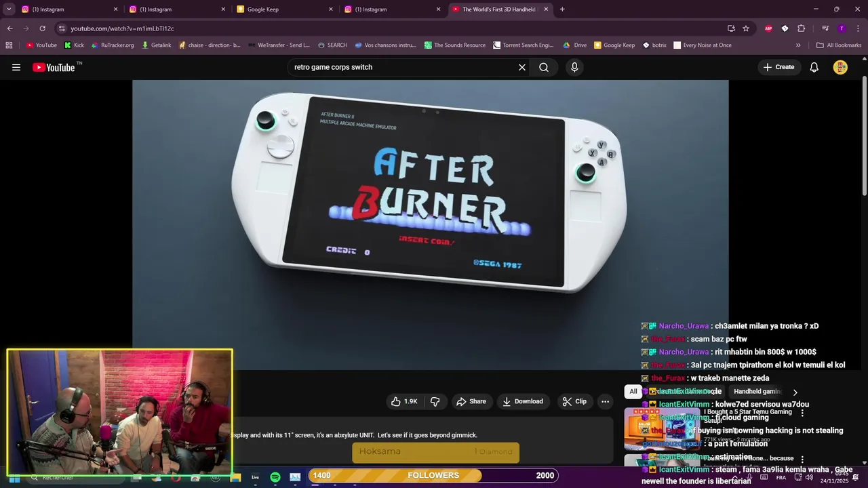Screen dimensions: 868x488
Task: Open the YouTube guide hamburger menu
Action: coord(16,67)
